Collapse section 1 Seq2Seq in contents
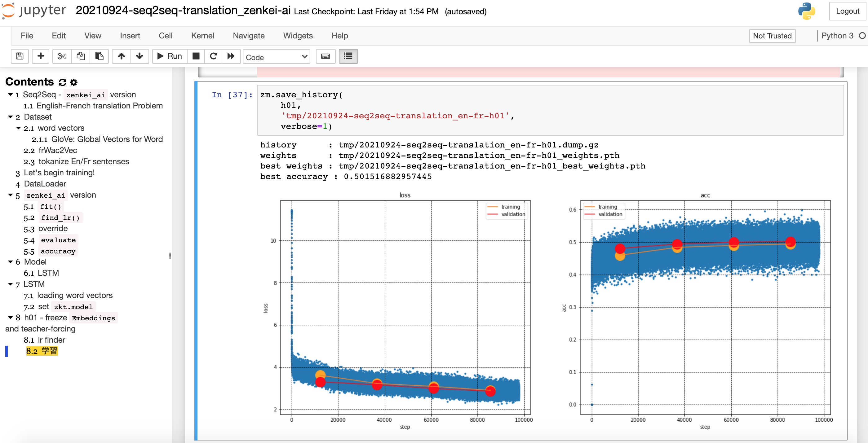The image size is (868, 443). click(x=11, y=94)
